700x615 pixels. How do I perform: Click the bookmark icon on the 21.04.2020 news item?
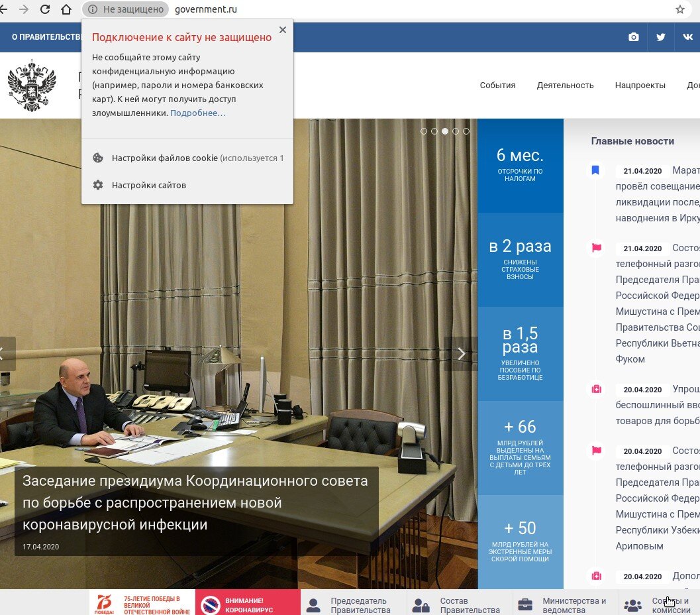tap(595, 170)
